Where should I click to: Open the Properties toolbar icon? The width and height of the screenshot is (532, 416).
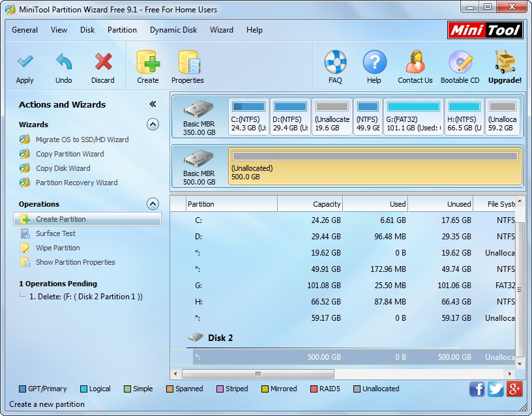click(189, 62)
